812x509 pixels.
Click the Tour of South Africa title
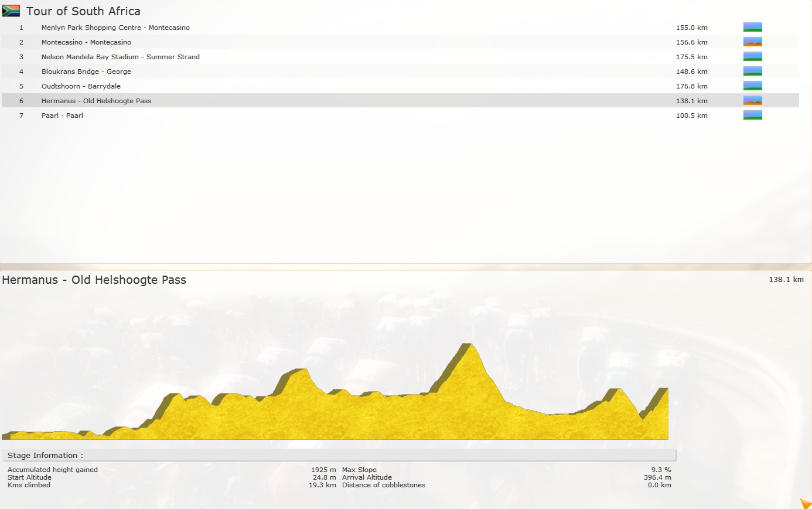83,11
